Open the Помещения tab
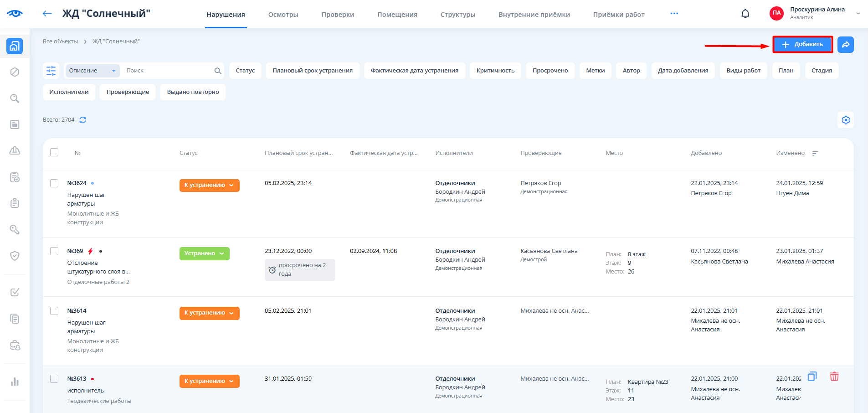The width and height of the screenshot is (868, 413). coord(397,15)
